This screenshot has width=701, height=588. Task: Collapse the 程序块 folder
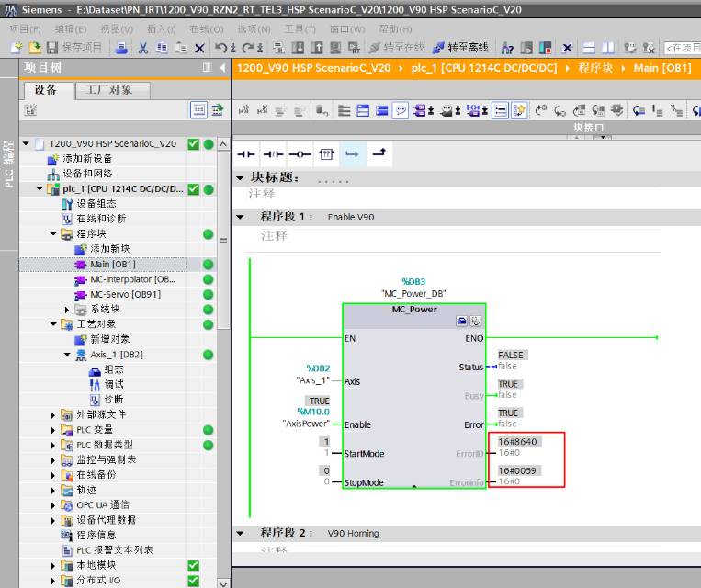(x=53, y=234)
